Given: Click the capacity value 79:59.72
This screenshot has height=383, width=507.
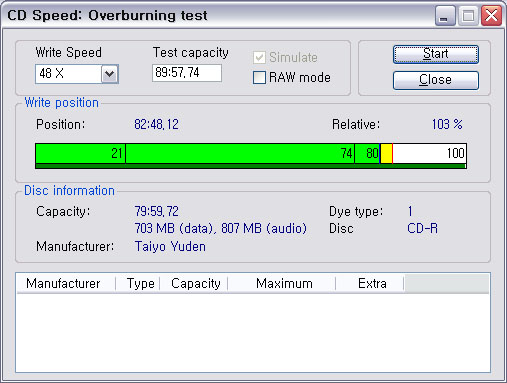Looking at the screenshot, I should (x=156, y=211).
